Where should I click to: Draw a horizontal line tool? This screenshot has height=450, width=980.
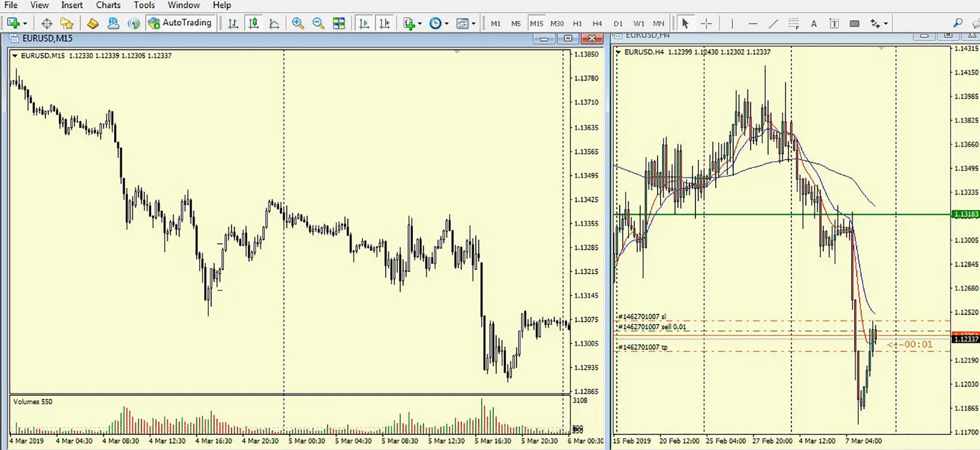click(753, 23)
